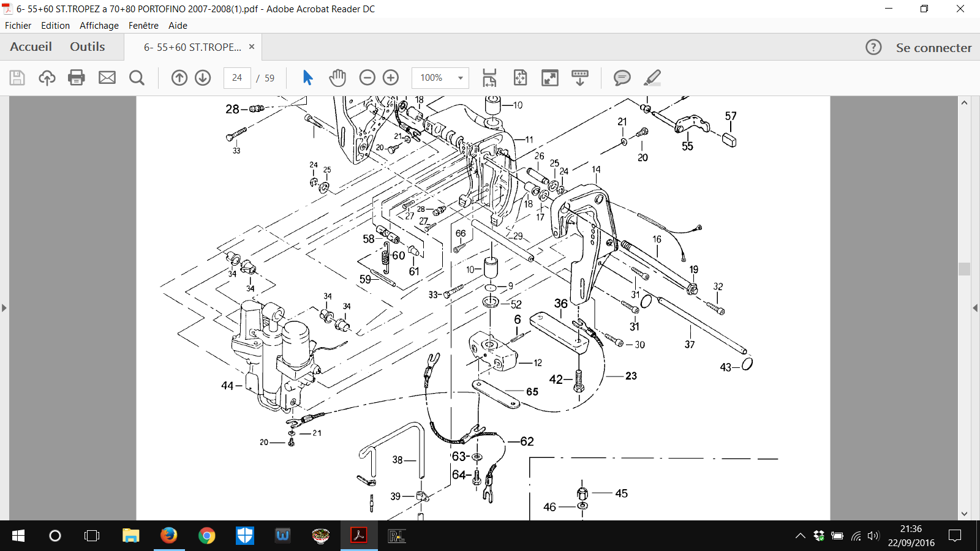980x551 pixels.
Task: Click part label 57 in the diagram
Action: (731, 116)
